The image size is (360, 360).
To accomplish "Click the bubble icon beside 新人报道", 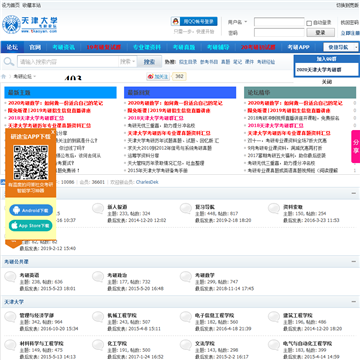I will click(98, 209).
